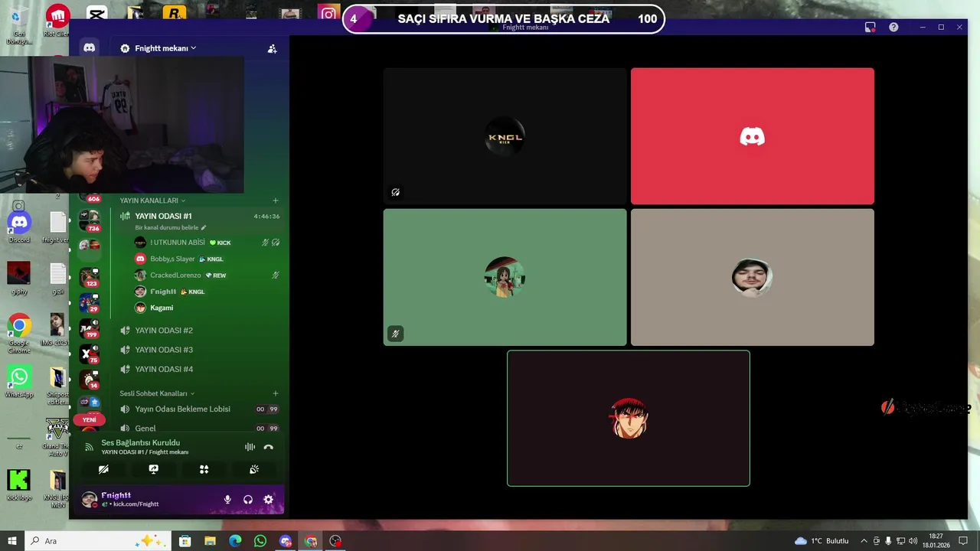Click the invite people icon beside server name

pyautogui.click(x=272, y=48)
